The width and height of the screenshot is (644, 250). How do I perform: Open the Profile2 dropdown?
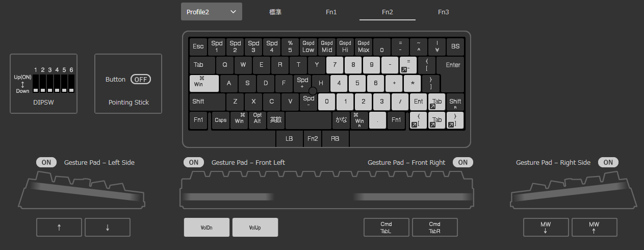(x=212, y=12)
